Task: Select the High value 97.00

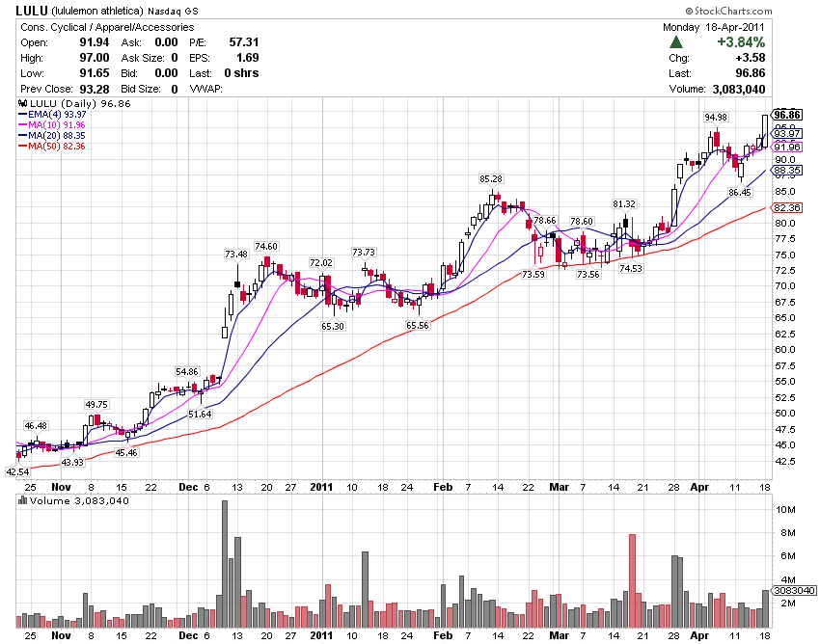Action: [95, 58]
